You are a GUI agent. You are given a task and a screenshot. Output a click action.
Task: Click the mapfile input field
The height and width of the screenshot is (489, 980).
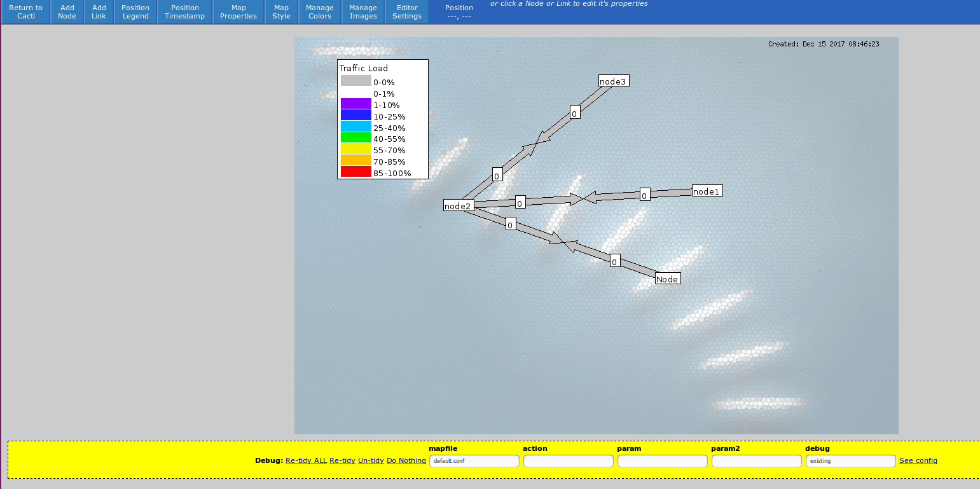[x=474, y=460]
